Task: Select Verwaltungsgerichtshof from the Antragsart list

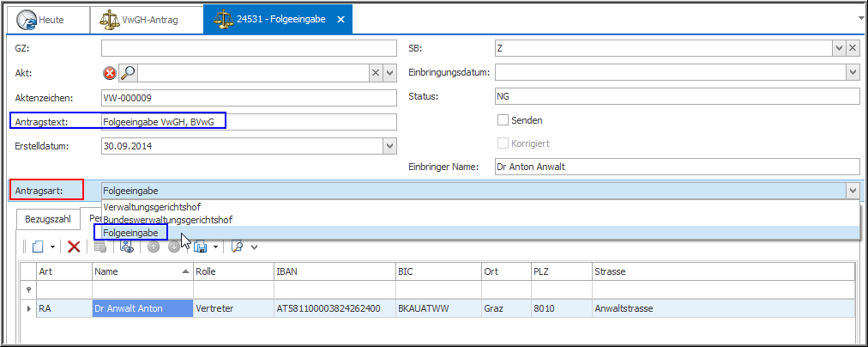Action: click(152, 207)
